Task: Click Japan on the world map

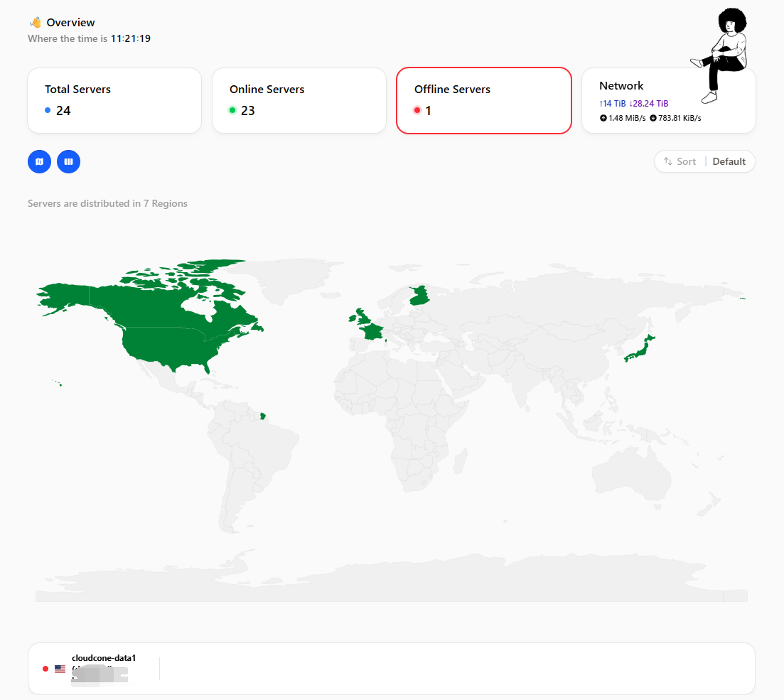Action: tap(640, 350)
